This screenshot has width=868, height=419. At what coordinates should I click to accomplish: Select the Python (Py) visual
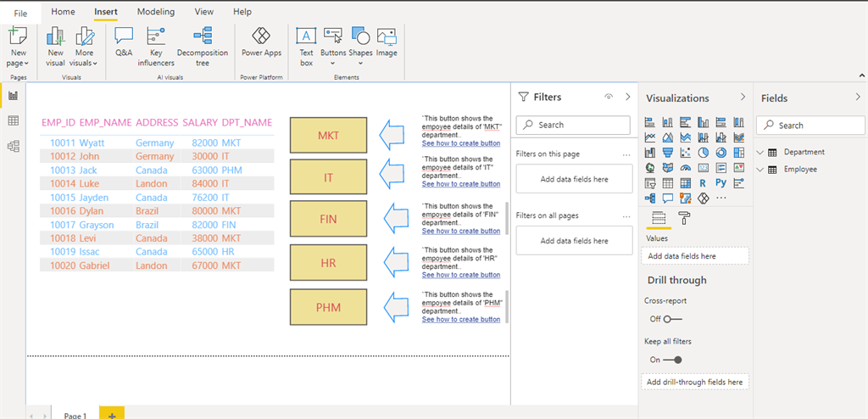(721, 182)
